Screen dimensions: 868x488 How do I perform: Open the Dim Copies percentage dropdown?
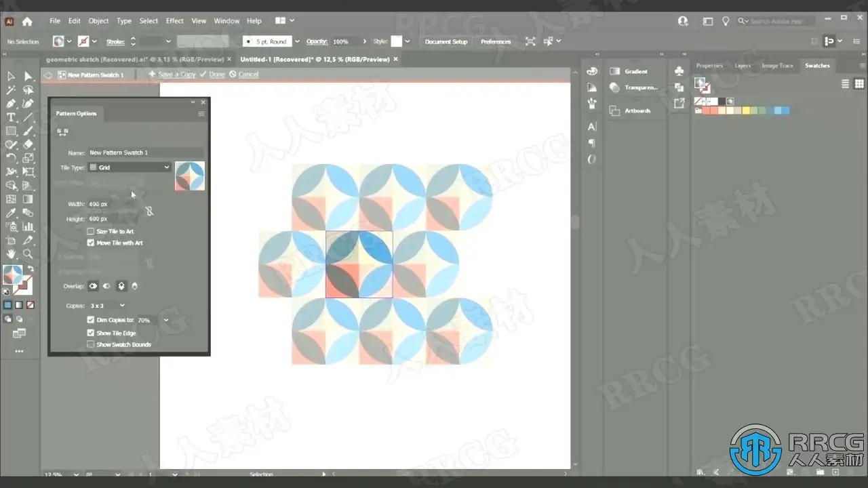pyautogui.click(x=166, y=320)
